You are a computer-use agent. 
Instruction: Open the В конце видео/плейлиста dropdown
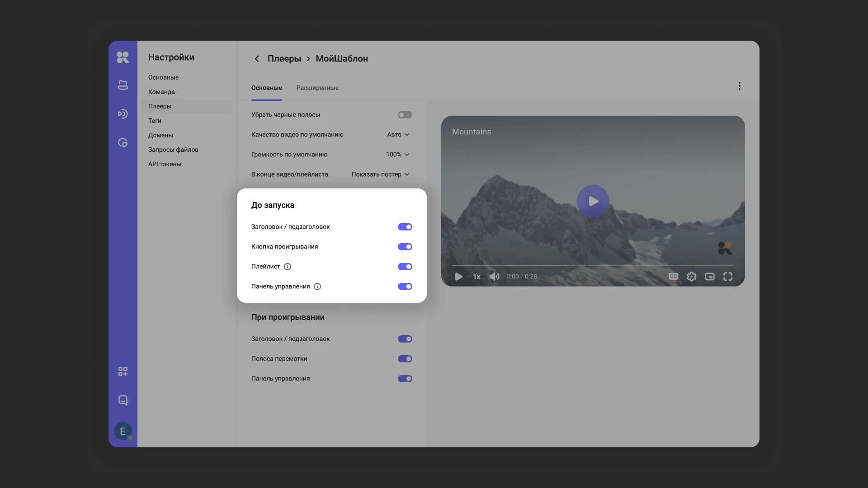tap(381, 174)
